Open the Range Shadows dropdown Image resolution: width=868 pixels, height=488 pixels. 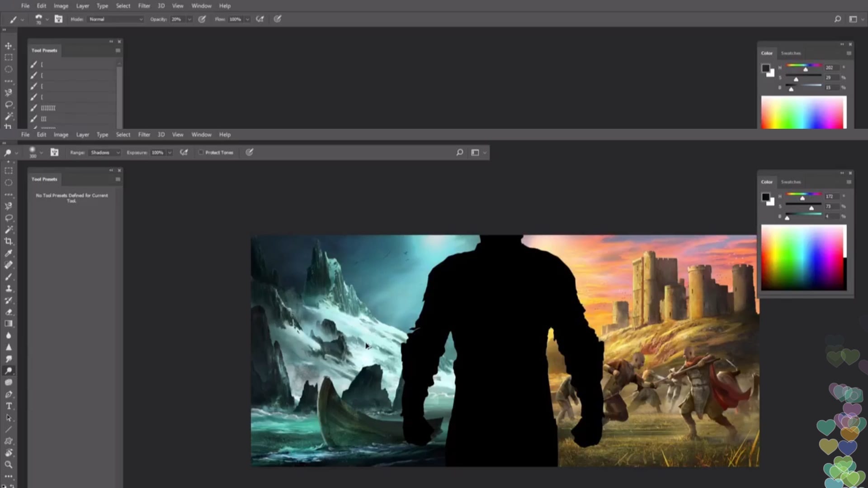point(105,153)
